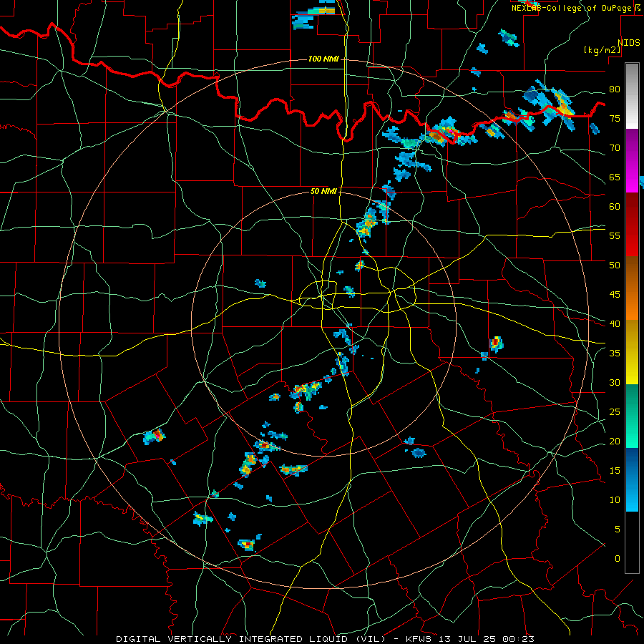
Task: Click the 15 value on the scale
Action: 615,470
